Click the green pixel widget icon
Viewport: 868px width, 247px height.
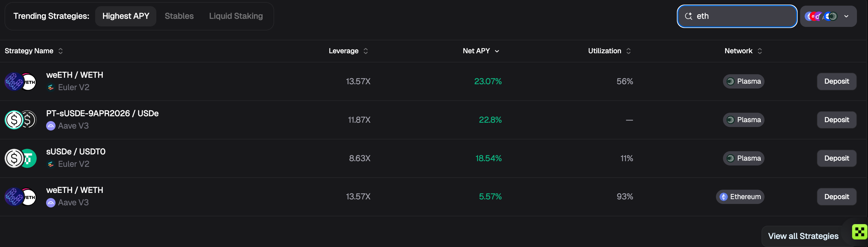(x=859, y=232)
